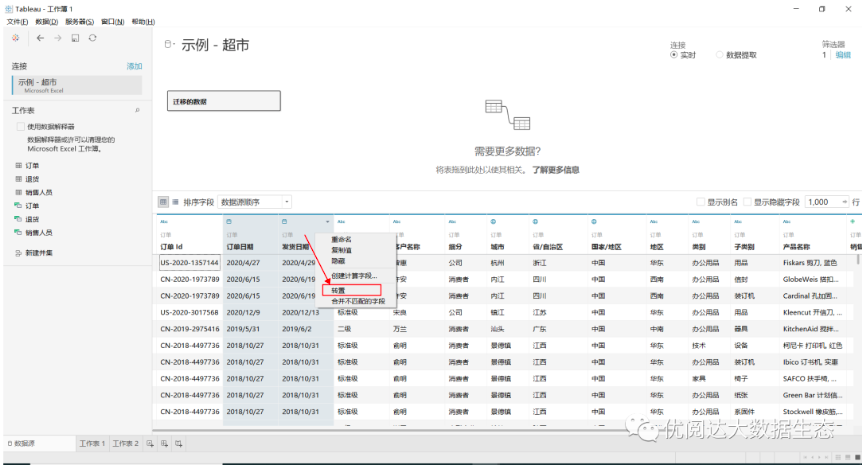
Task: Tick the 显示别名 checkbox
Action: (x=701, y=202)
